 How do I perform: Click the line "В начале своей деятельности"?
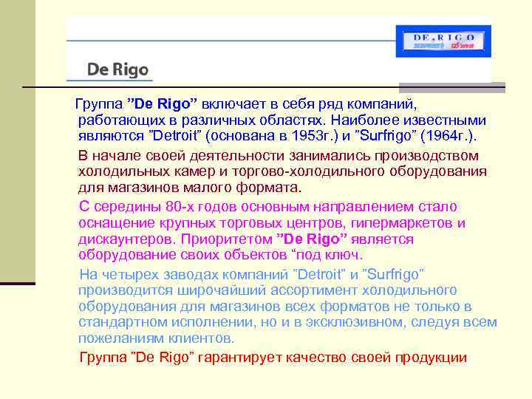click(x=279, y=156)
